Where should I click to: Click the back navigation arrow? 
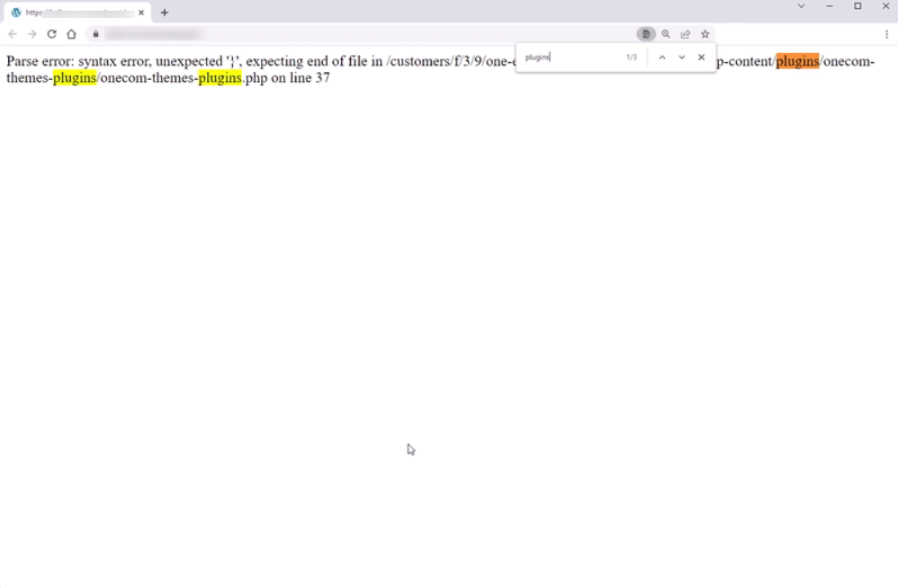(x=13, y=34)
